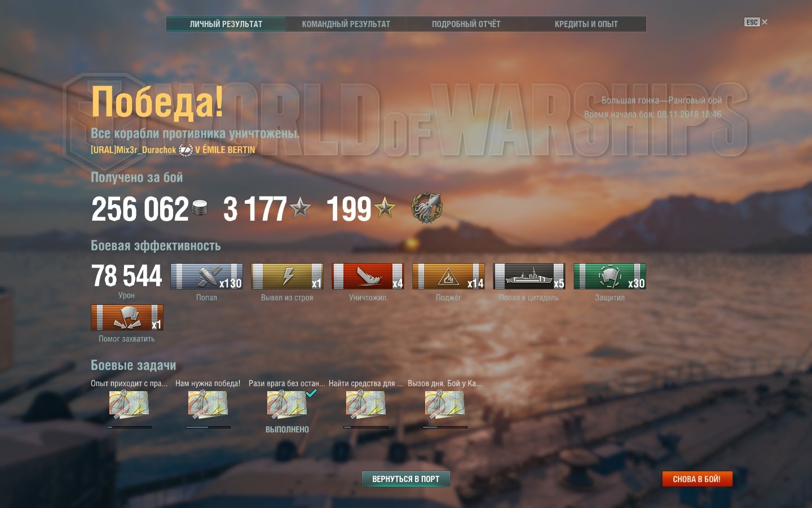
Task: Click progress bar under 'Найти средства для...'
Action: [366, 427]
